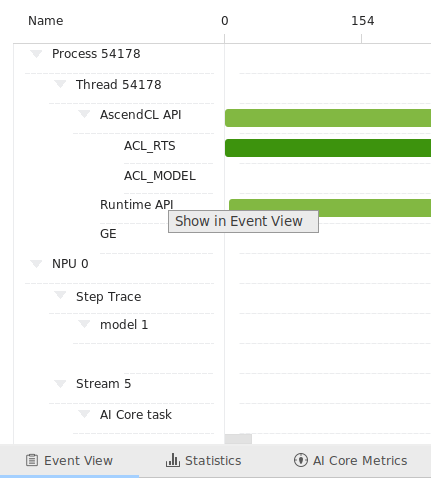Collapse the Thread 54178 triangle
431x479 pixels.
tap(60, 84)
